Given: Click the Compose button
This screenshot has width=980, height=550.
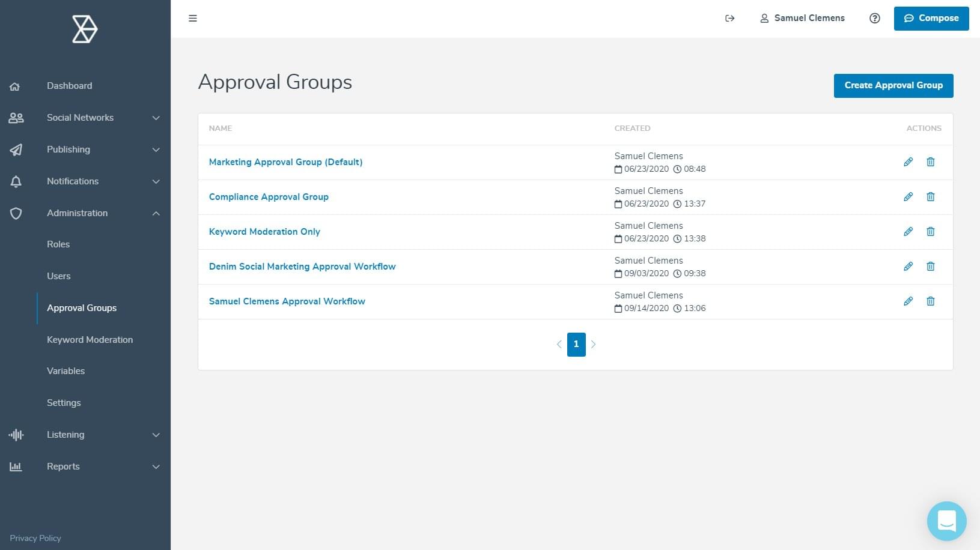Looking at the screenshot, I should 931,18.
